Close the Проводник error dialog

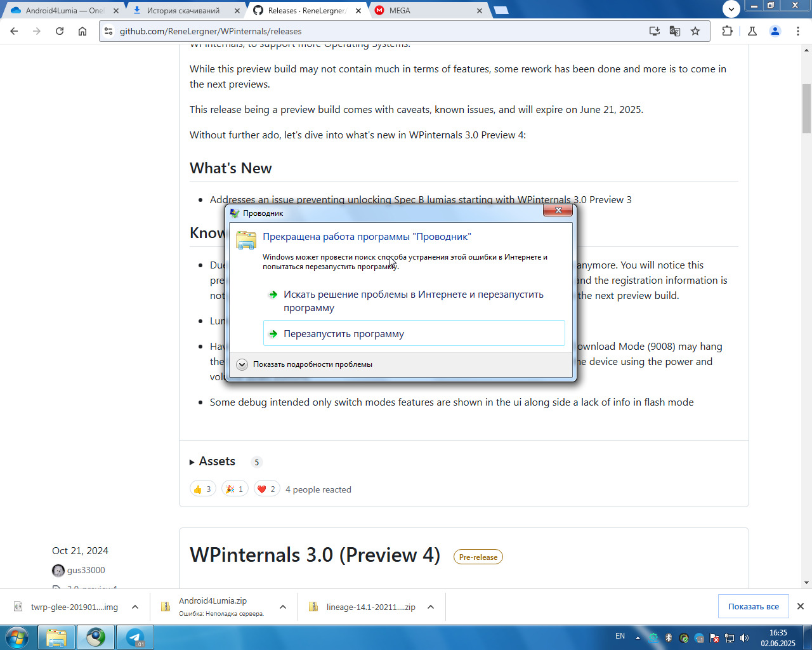point(558,210)
